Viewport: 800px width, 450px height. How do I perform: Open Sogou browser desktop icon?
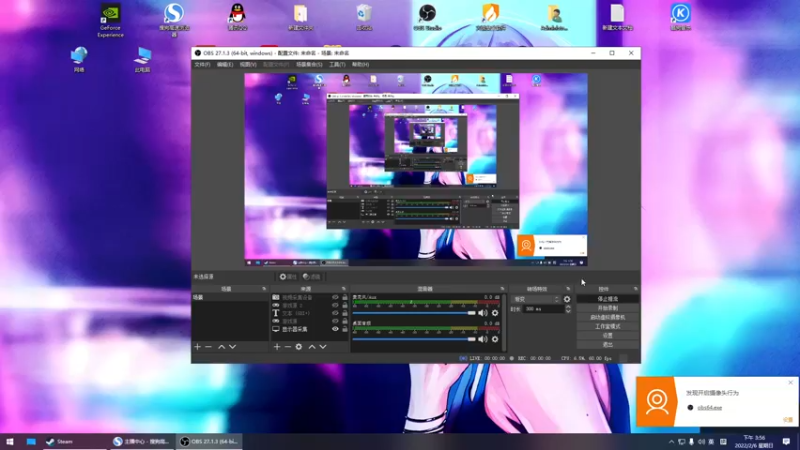pos(174,20)
